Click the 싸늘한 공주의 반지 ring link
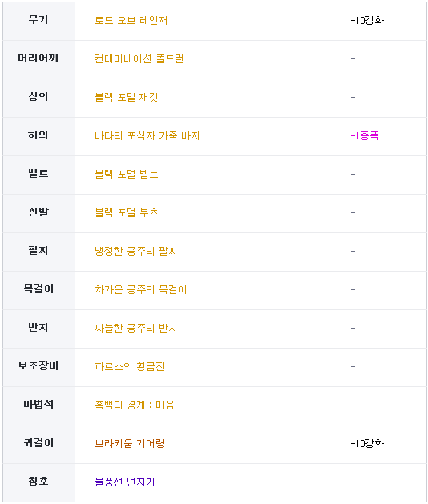The width and height of the screenshot is (428, 504). tap(135, 329)
